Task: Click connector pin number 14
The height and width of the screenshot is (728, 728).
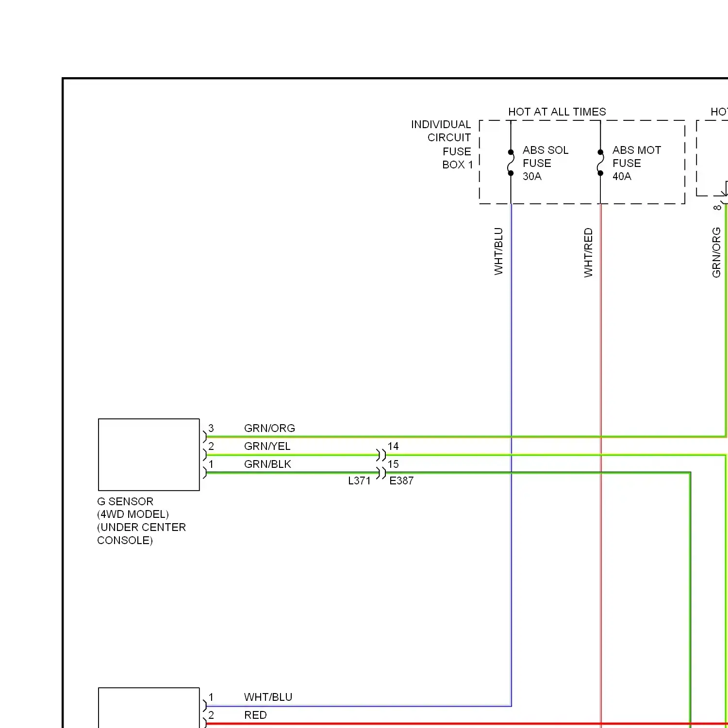Action: coord(393,446)
